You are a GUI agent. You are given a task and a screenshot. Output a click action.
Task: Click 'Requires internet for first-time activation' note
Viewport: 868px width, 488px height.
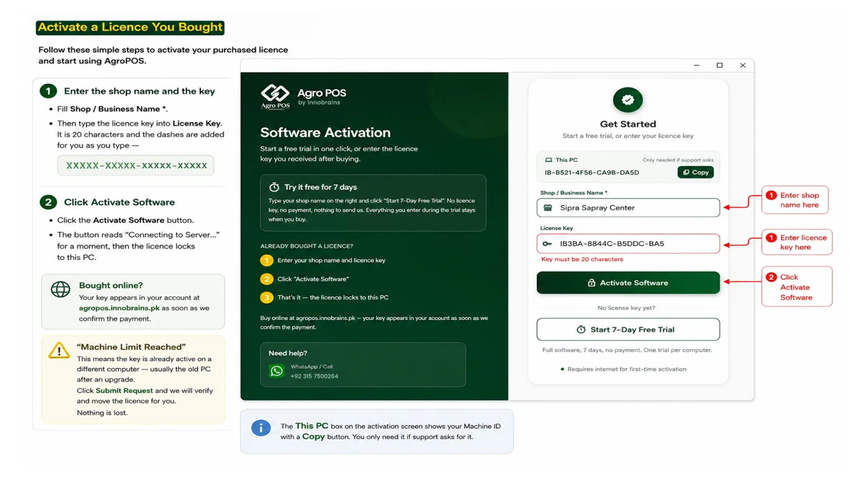pyautogui.click(x=627, y=369)
